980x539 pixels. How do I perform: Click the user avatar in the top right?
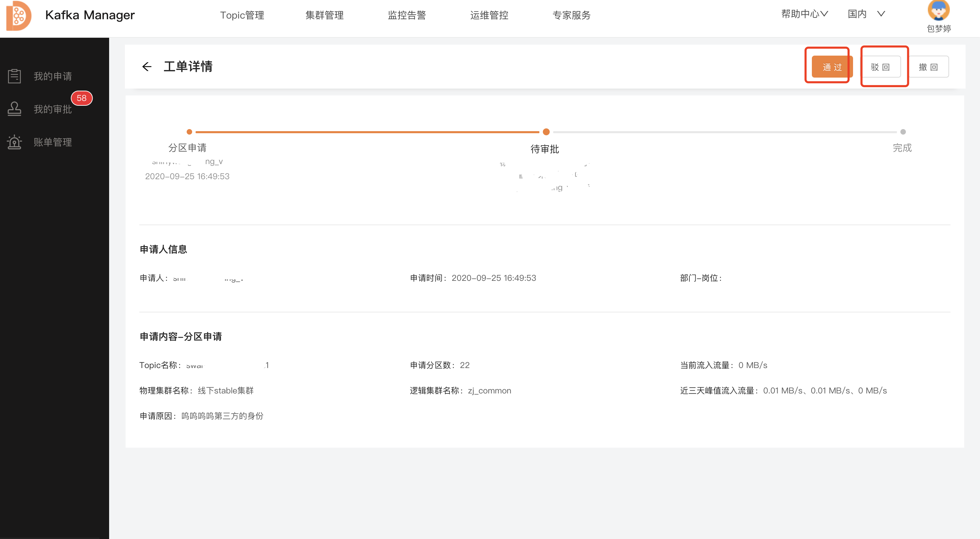click(x=938, y=11)
